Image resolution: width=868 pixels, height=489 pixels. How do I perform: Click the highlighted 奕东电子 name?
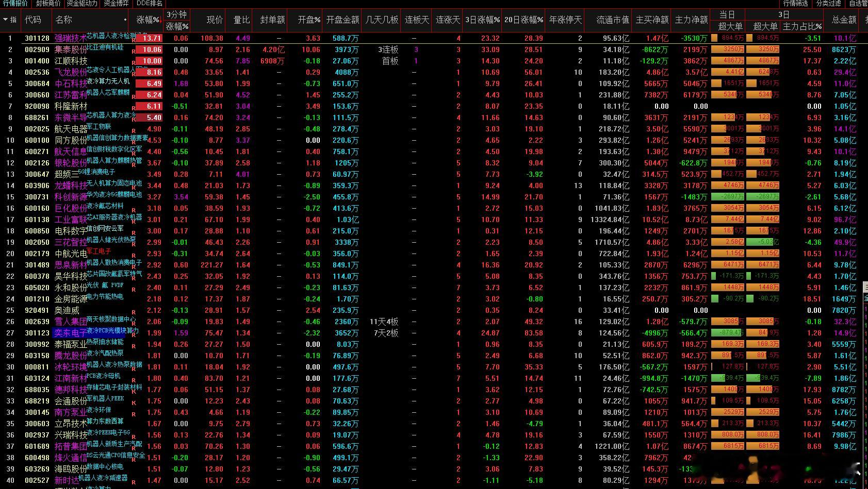click(71, 333)
